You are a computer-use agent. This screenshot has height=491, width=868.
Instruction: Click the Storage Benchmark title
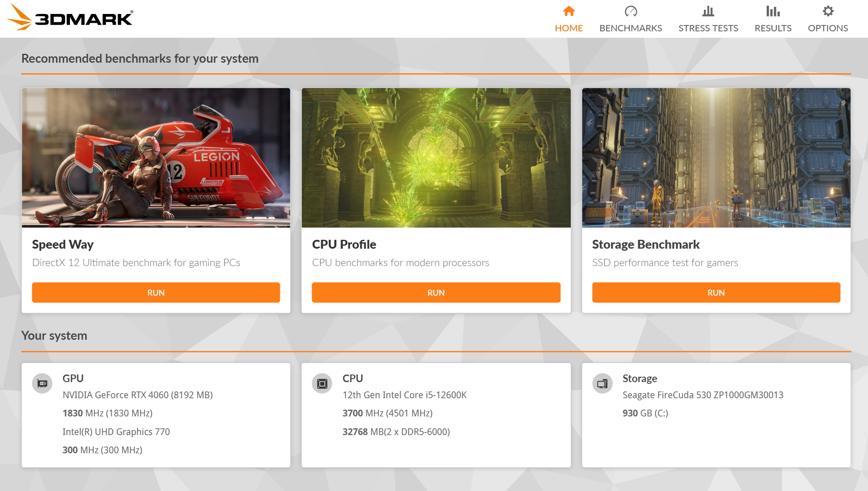click(x=646, y=244)
